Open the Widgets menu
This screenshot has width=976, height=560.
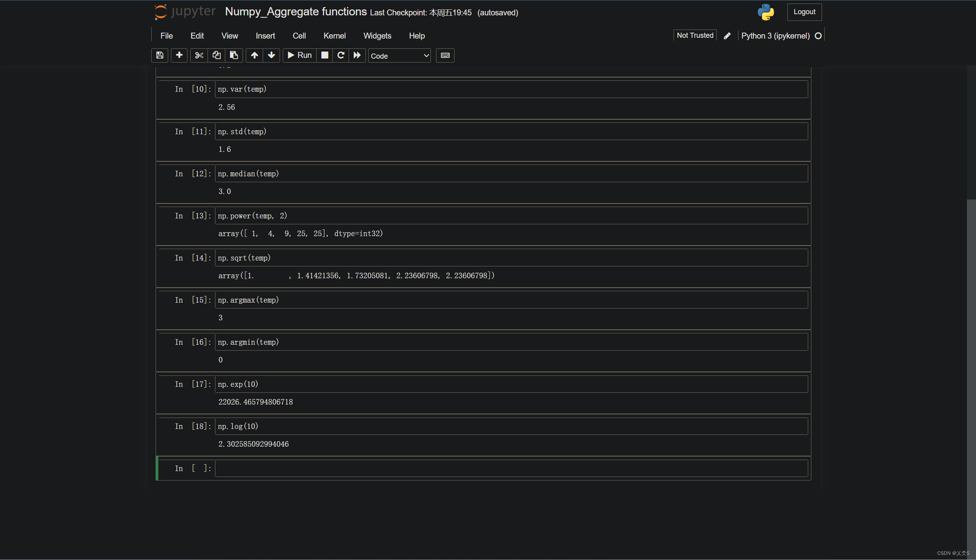[x=377, y=36]
